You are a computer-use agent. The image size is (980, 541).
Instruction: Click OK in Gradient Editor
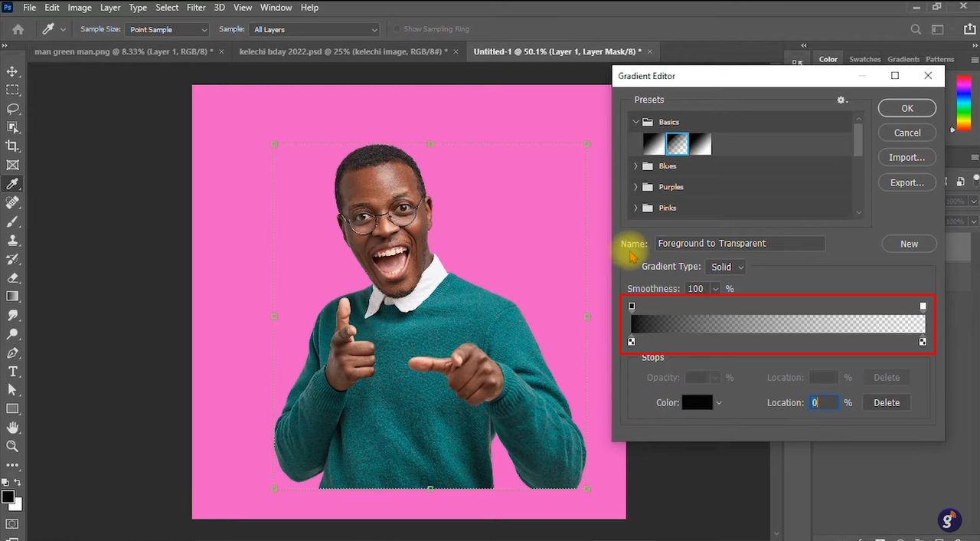907,108
